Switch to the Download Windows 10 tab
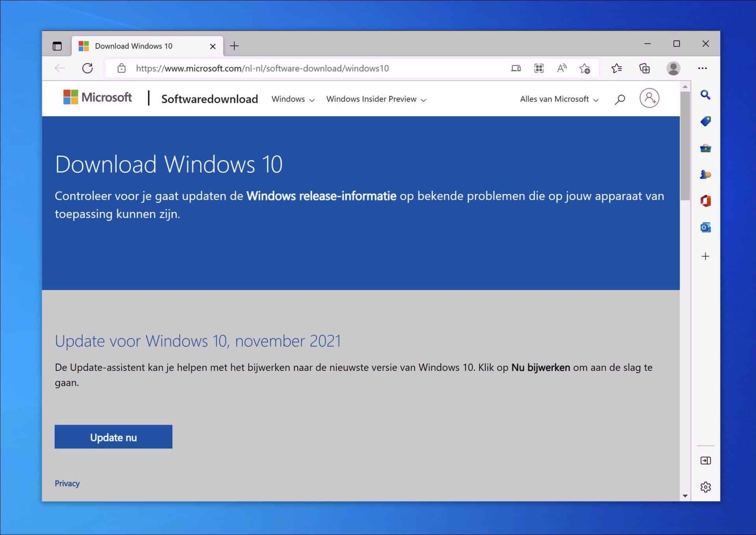This screenshot has height=535, width=756. pyautogui.click(x=134, y=46)
